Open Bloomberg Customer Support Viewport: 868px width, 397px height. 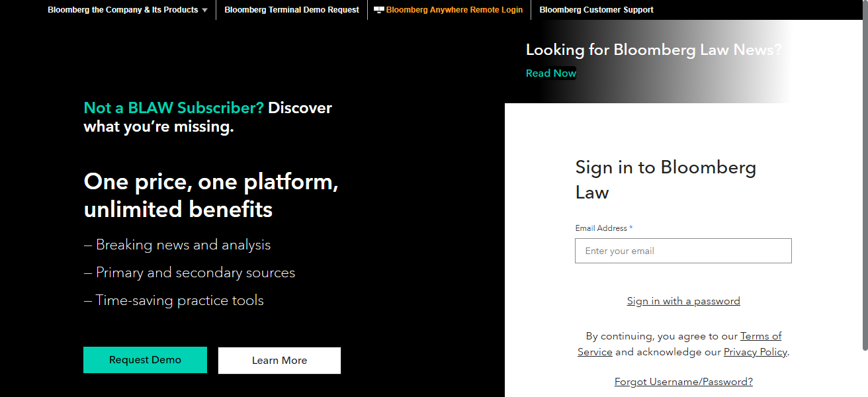pos(596,10)
